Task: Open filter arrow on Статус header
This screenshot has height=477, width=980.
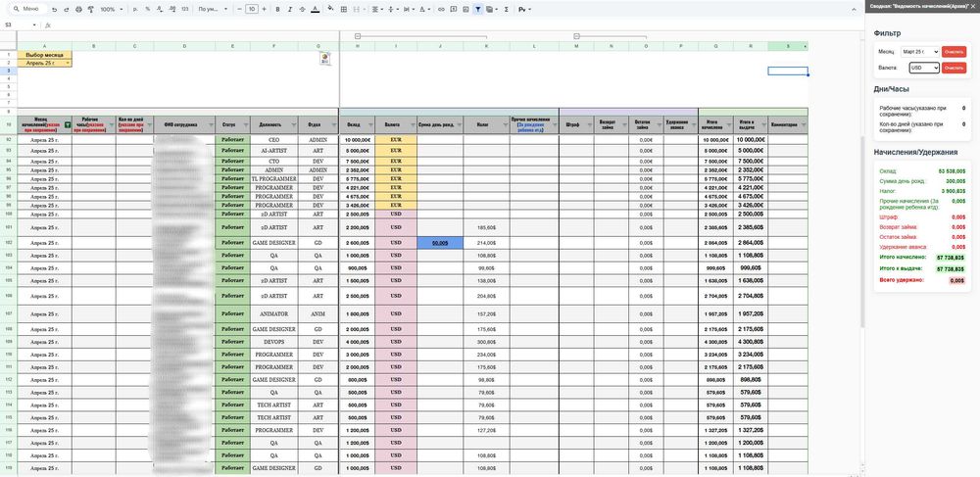Action: click(x=246, y=125)
